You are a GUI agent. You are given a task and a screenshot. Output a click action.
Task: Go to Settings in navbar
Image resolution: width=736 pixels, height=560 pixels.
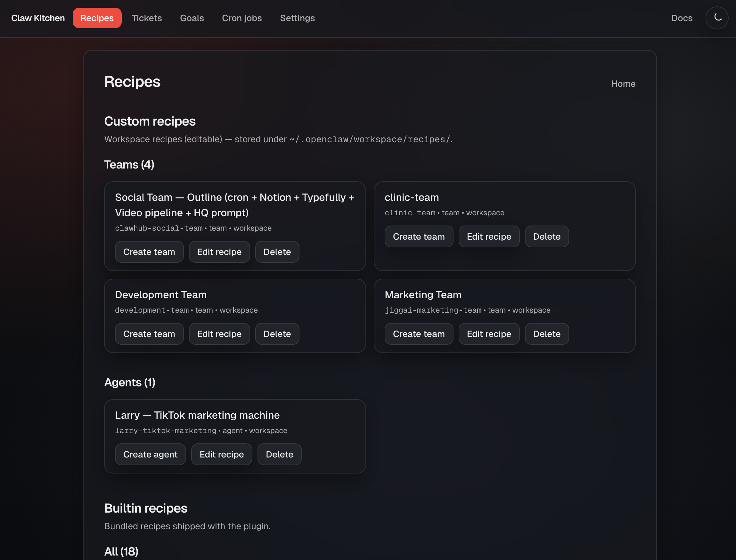click(297, 18)
